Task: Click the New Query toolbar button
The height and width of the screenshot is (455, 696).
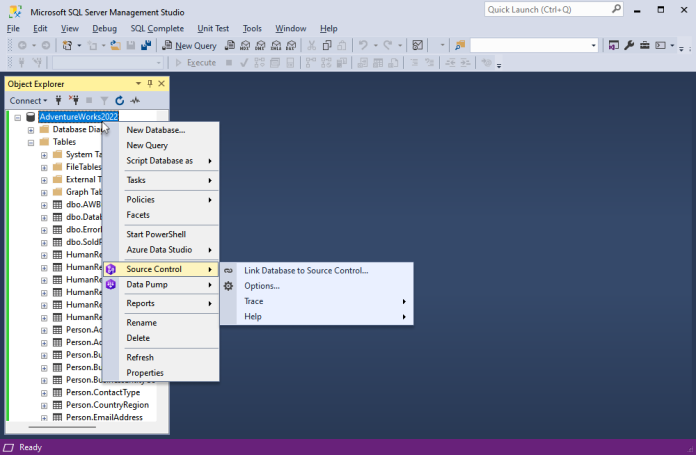Action: click(x=195, y=45)
